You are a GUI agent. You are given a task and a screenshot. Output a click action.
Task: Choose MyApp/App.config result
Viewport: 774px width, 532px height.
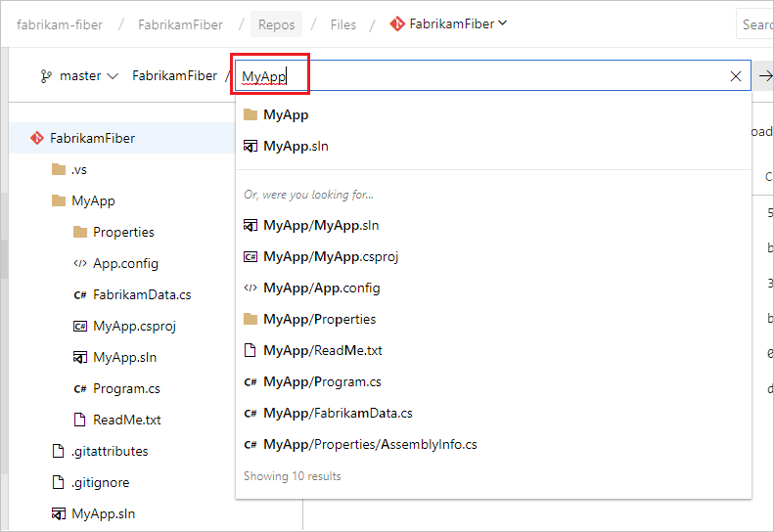pyautogui.click(x=493, y=288)
